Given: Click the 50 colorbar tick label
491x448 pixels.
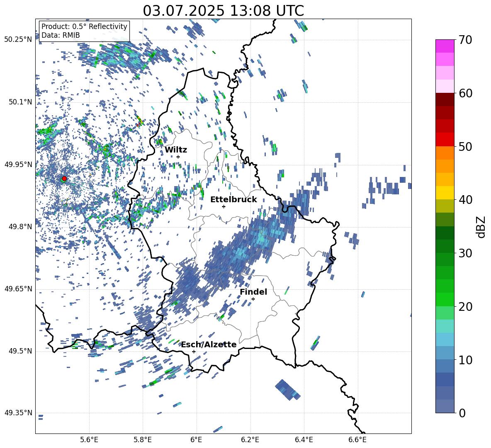Looking at the screenshot, I should tap(466, 146).
